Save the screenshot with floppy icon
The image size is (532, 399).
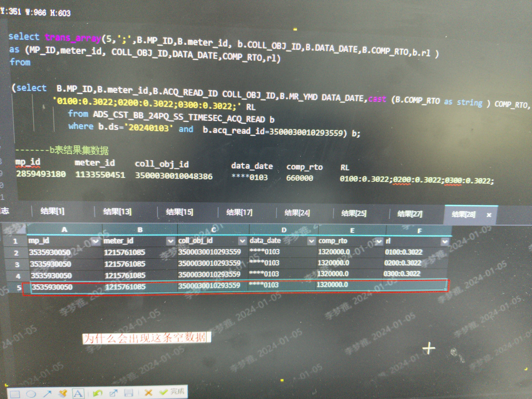click(129, 393)
